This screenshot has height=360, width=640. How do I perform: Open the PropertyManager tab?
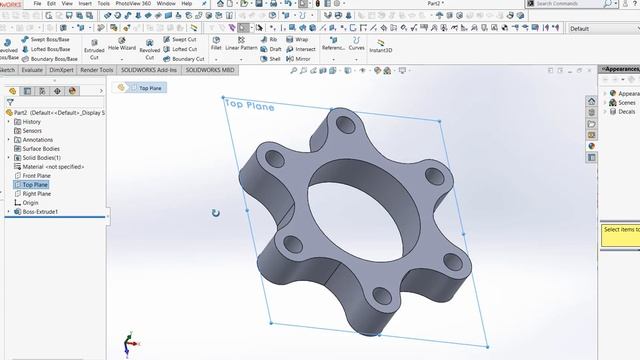coord(27,91)
